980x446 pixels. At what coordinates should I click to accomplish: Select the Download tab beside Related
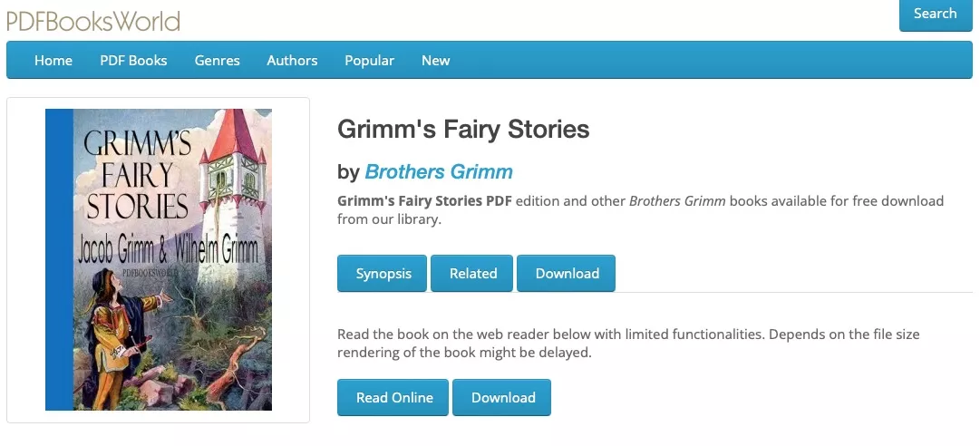pyautogui.click(x=567, y=274)
